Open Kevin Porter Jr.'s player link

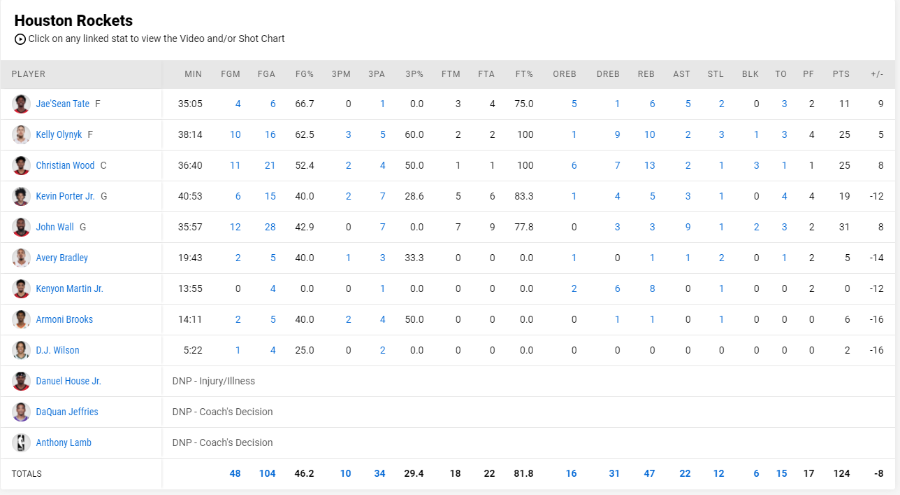65,196
